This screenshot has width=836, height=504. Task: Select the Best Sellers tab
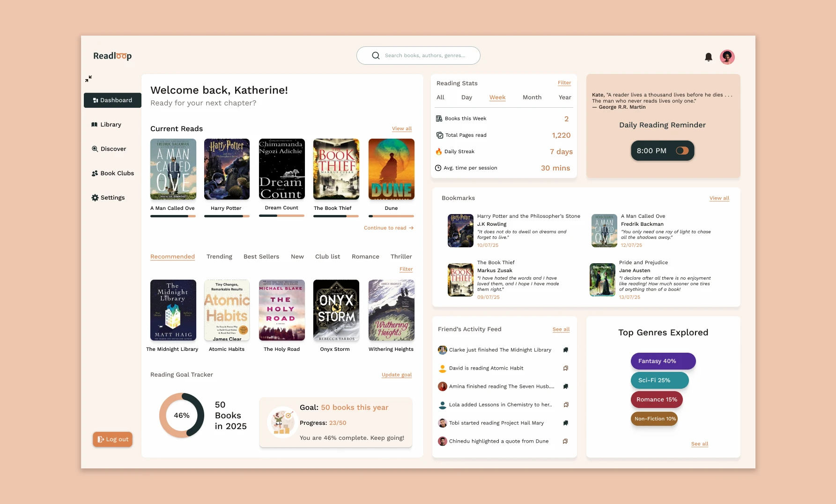261,257
